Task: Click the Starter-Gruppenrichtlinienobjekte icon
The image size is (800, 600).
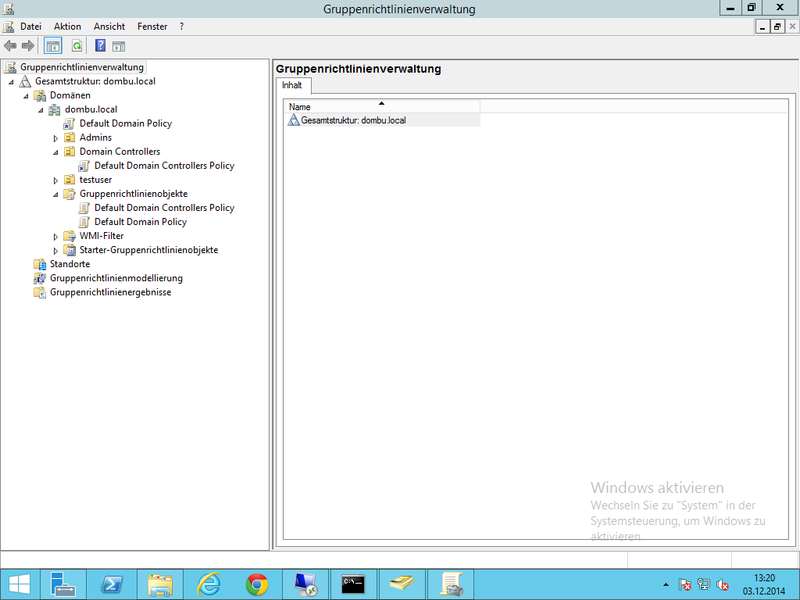Action: tap(69, 250)
